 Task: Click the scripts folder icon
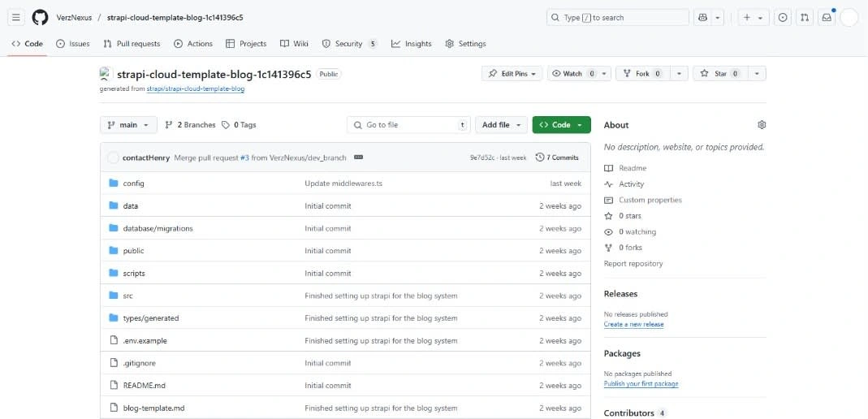pyautogui.click(x=114, y=274)
